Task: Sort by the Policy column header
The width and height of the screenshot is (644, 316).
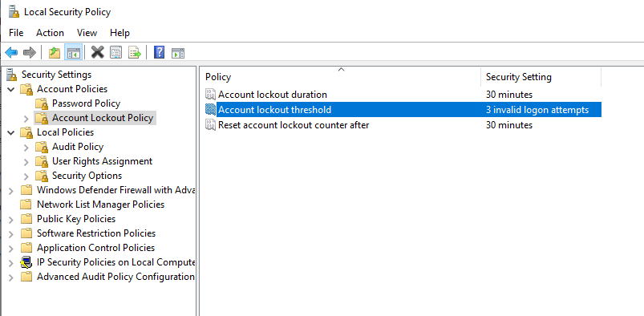Action: pos(341,77)
